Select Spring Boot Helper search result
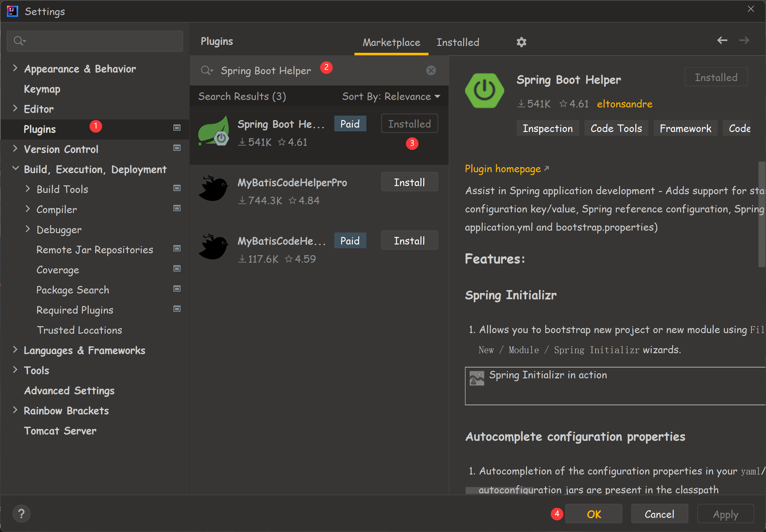The height and width of the screenshot is (532, 766). pos(319,135)
